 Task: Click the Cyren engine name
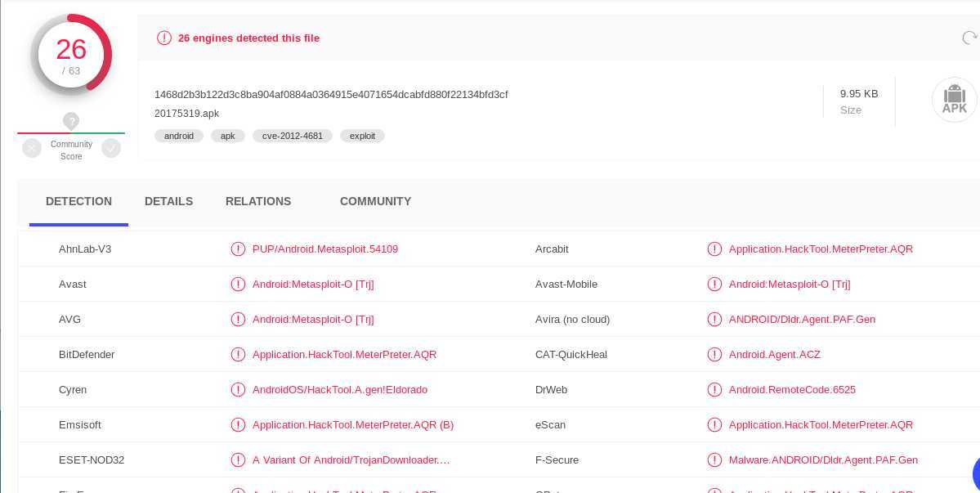(73, 389)
